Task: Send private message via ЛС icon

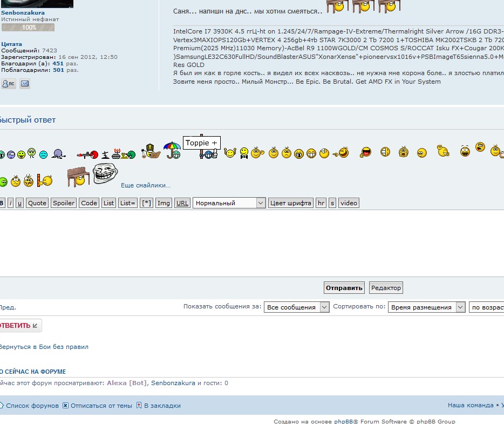Action: tap(9, 84)
